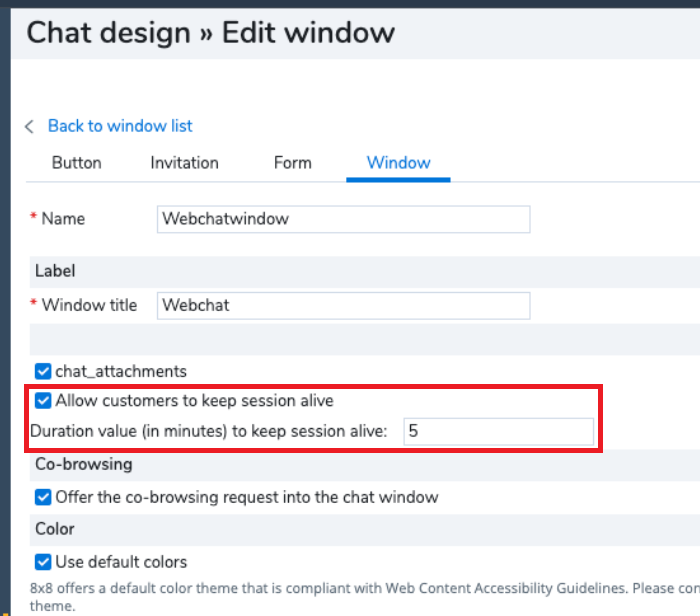
Task: Click the back chevron arrow icon
Action: click(29, 126)
